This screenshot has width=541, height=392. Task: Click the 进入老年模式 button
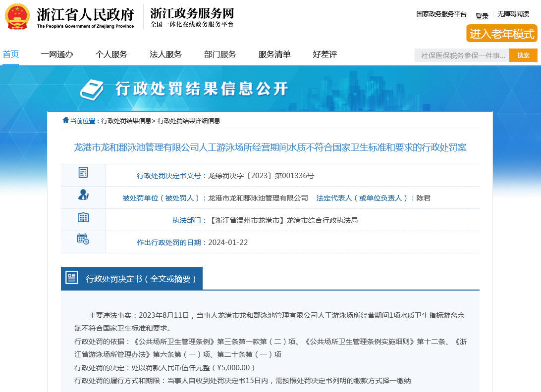pos(502,34)
